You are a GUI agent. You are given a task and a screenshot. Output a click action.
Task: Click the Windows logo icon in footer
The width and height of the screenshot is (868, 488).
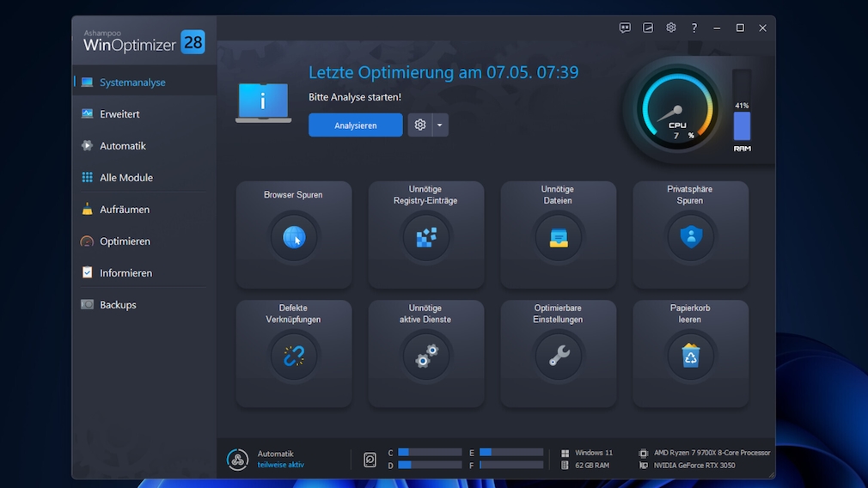tap(565, 453)
